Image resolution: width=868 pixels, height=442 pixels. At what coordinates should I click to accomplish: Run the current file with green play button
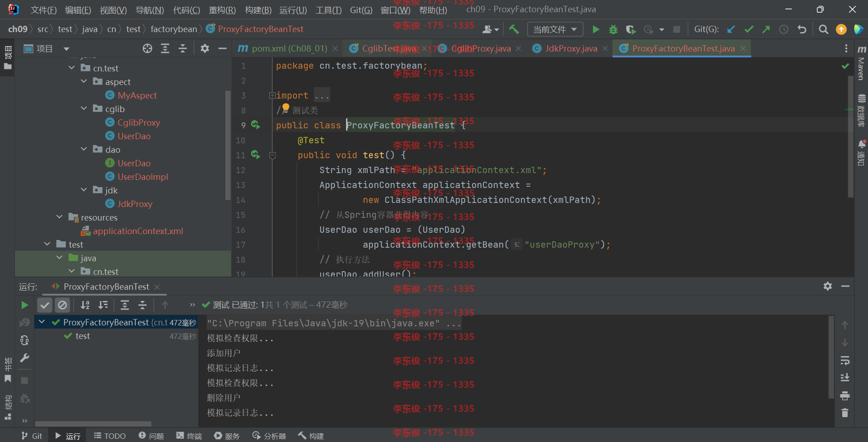click(x=596, y=29)
